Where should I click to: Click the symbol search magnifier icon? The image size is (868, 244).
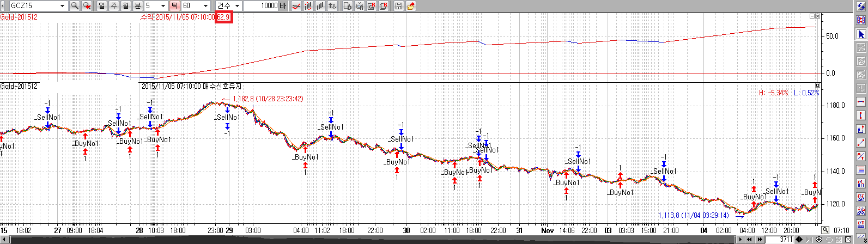click(75, 6)
